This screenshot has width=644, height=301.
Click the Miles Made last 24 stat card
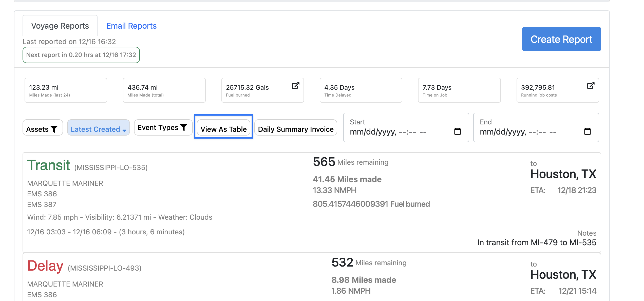(x=66, y=90)
